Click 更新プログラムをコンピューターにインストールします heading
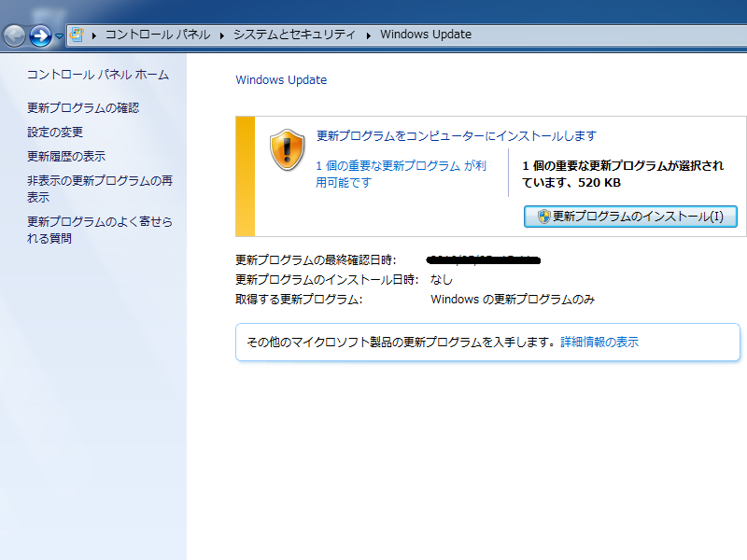Image resolution: width=747 pixels, height=560 pixels. 457,136
